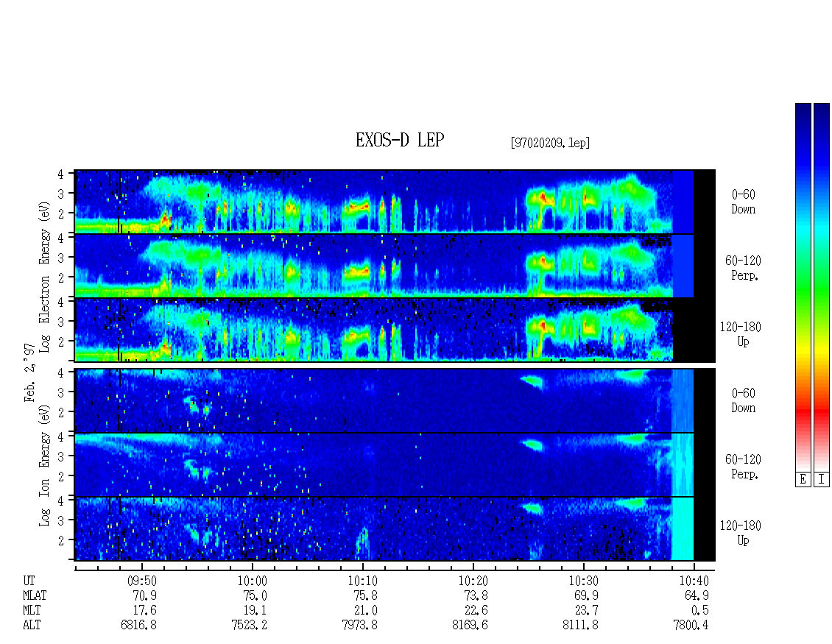This screenshot has height=644, width=832.
Task: Select the [97020209.lep] file name label
Action: pos(550,143)
